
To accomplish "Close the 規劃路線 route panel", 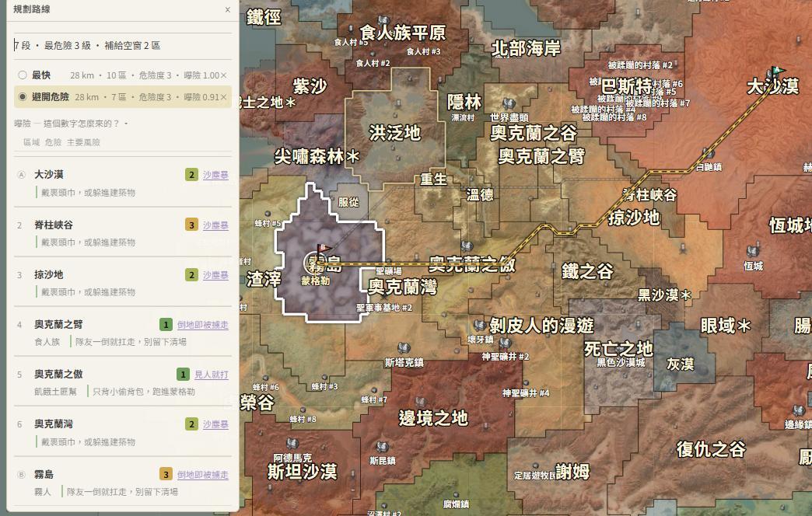I will tap(227, 10).
